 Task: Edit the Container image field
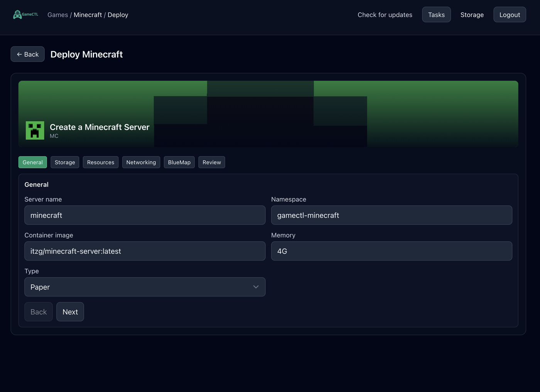click(145, 251)
